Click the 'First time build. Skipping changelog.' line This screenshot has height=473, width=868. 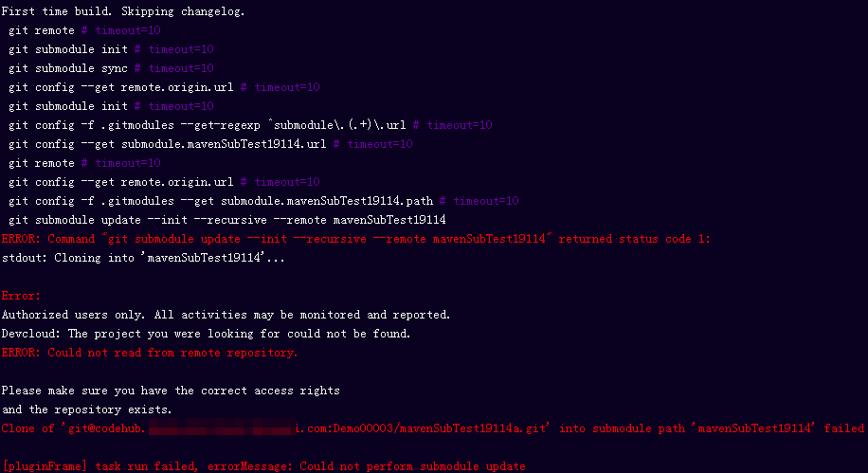pyautogui.click(x=123, y=11)
